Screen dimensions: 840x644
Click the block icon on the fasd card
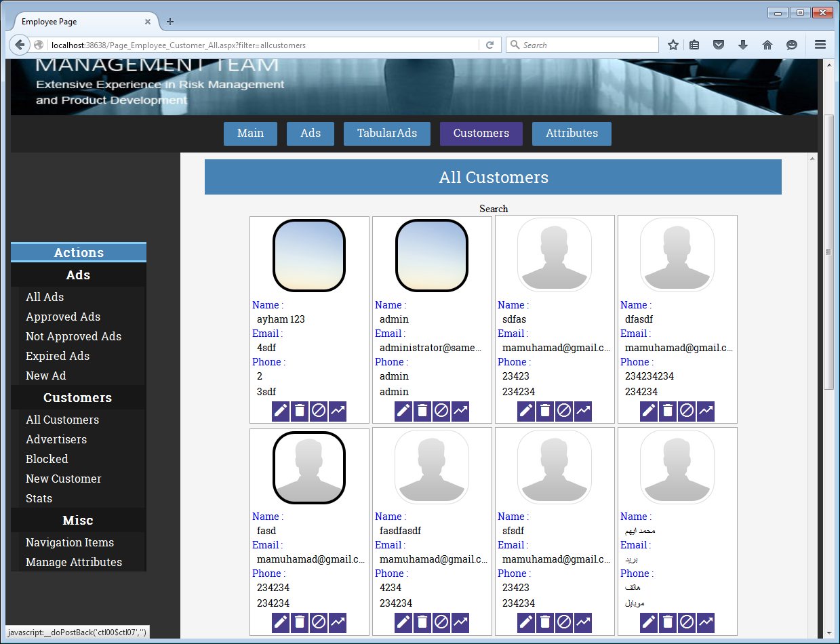[x=319, y=622]
